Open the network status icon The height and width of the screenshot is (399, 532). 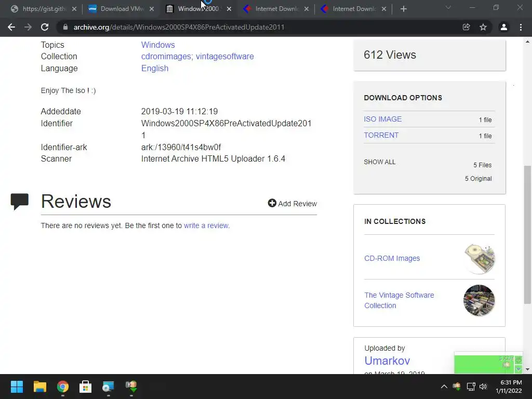click(471, 387)
